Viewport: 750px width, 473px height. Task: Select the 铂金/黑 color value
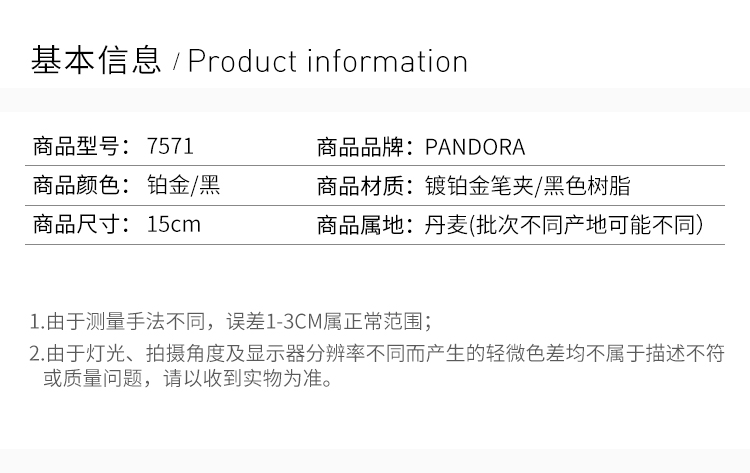tap(184, 186)
